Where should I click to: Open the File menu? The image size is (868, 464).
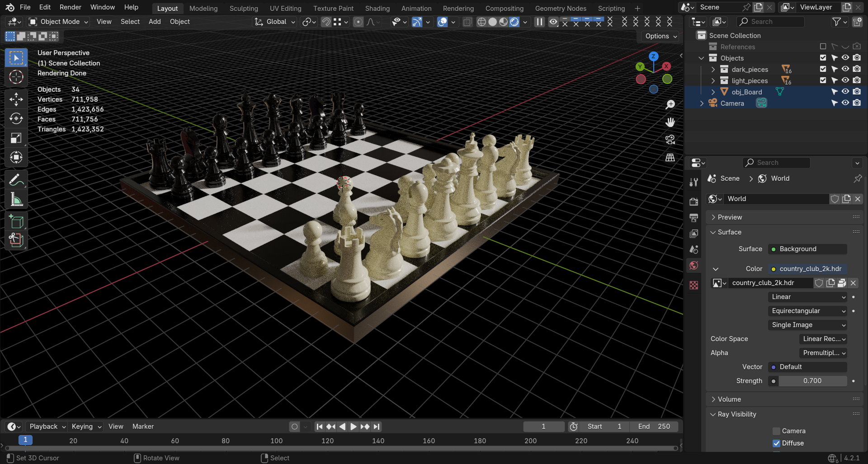click(x=25, y=7)
